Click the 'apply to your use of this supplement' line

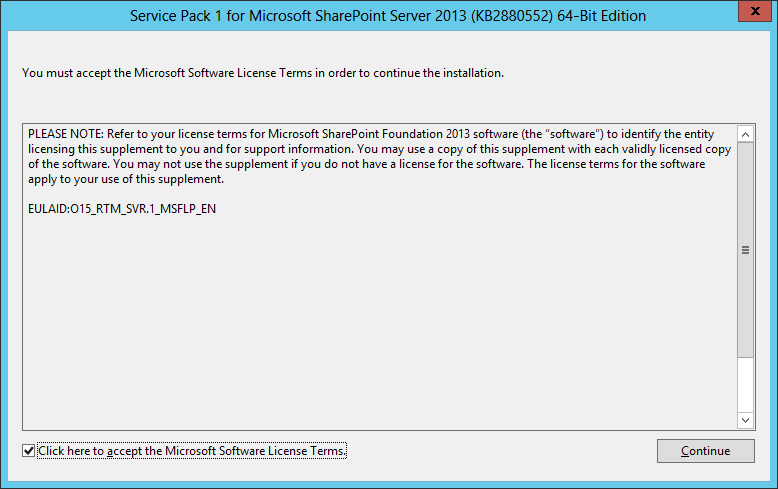(126, 179)
